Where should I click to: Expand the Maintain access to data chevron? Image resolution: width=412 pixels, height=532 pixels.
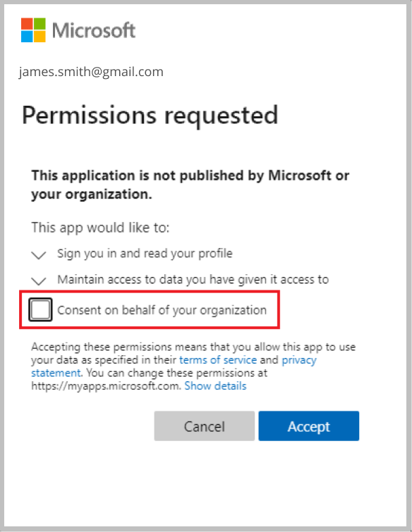coord(39,280)
